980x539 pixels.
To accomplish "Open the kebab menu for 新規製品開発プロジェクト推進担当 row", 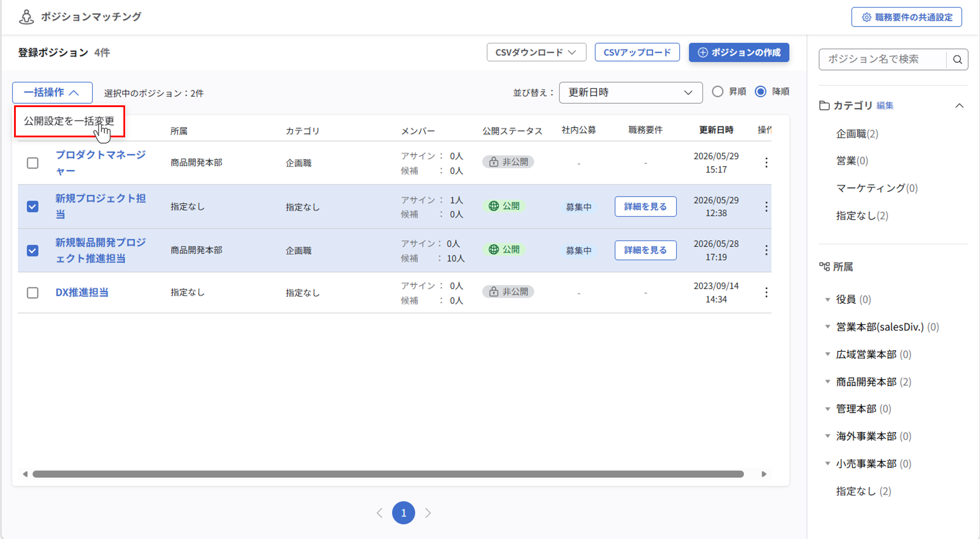I will click(x=766, y=250).
